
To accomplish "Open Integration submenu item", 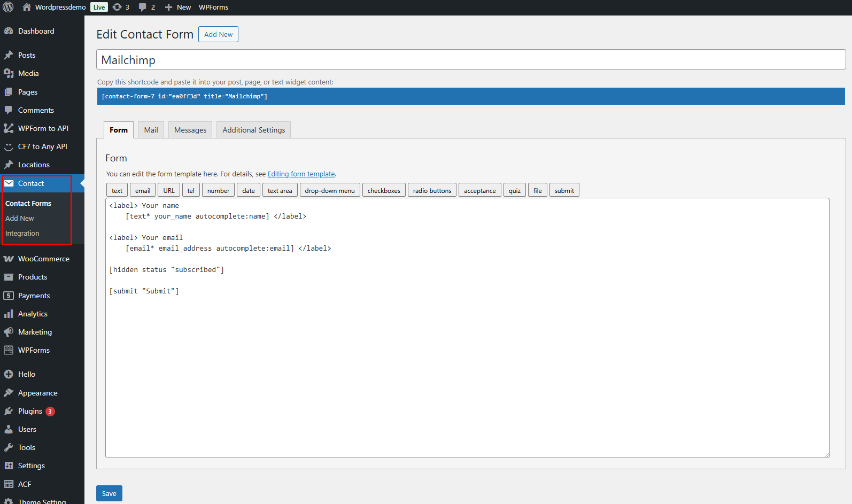I will click(x=22, y=234).
